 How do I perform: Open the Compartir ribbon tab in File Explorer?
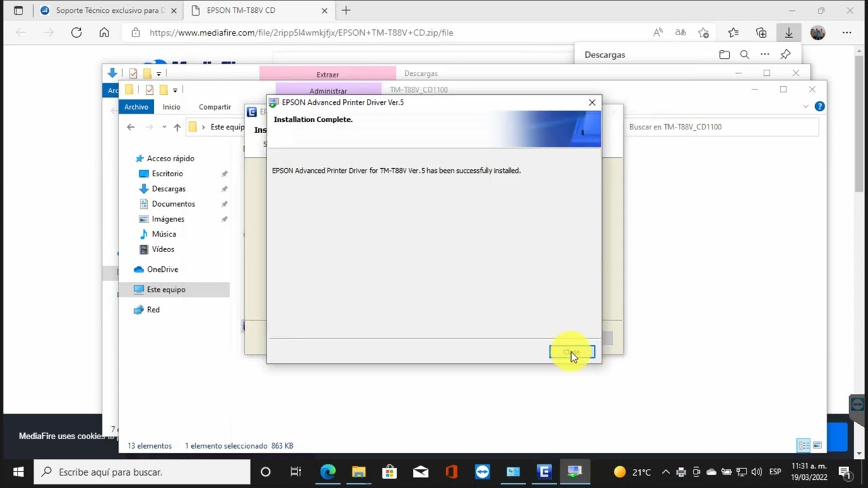215,107
